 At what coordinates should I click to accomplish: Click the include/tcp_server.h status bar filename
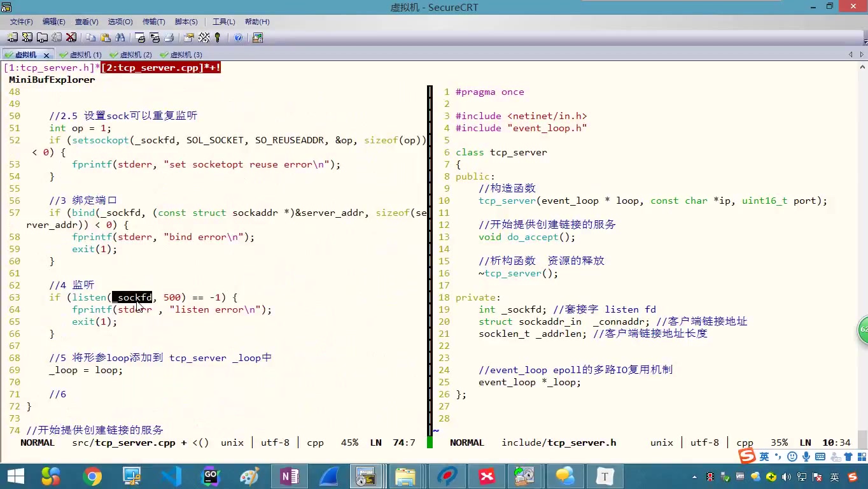click(559, 443)
